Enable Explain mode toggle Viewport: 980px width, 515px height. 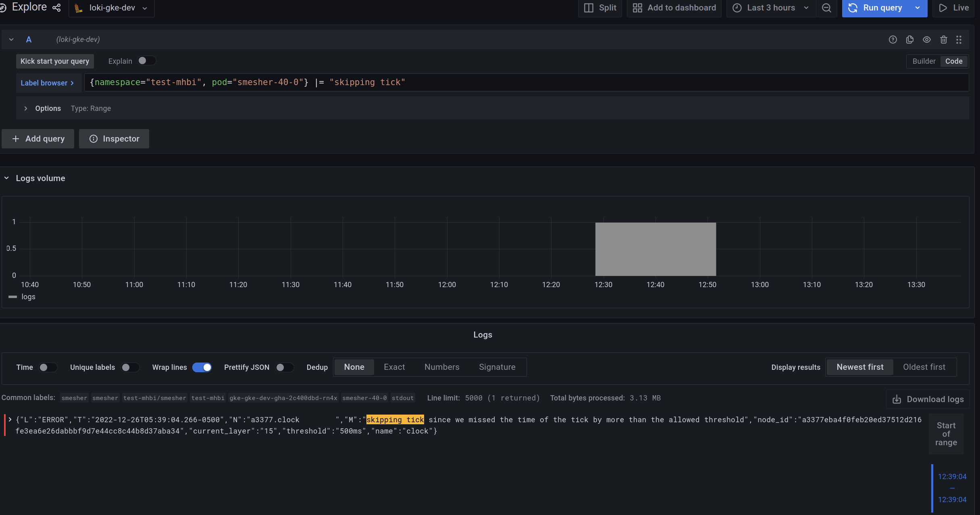coord(147,60)
